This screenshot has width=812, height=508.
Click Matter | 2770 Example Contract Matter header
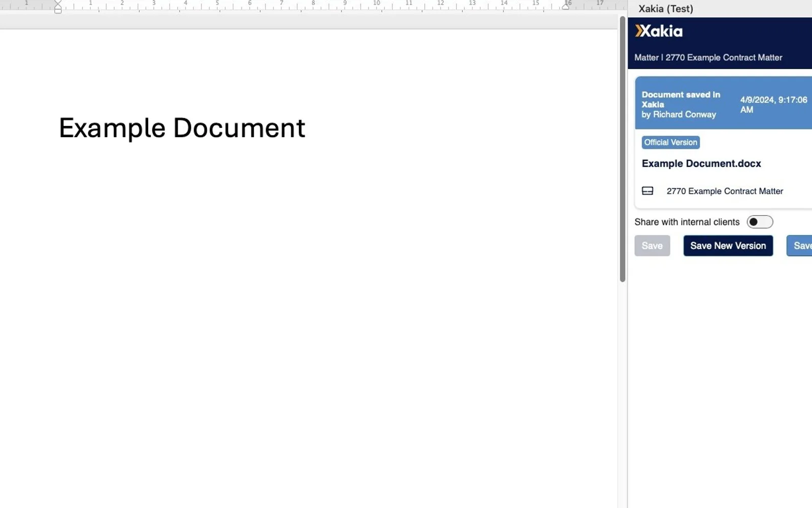tap(708, 57)
